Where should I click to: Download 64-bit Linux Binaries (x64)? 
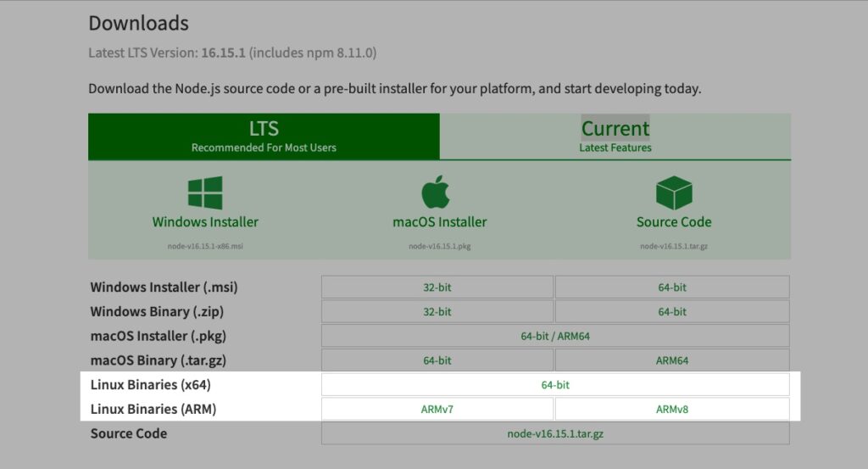point(555,385)
